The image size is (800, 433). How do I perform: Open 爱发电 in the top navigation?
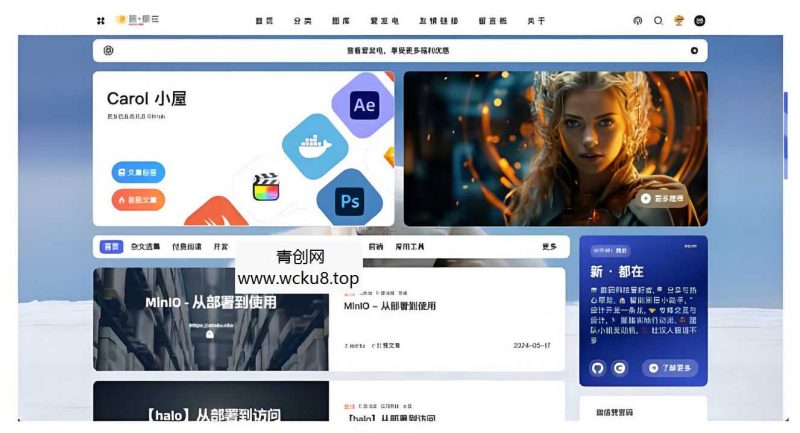pyautogui.click(x=385, y=21)
